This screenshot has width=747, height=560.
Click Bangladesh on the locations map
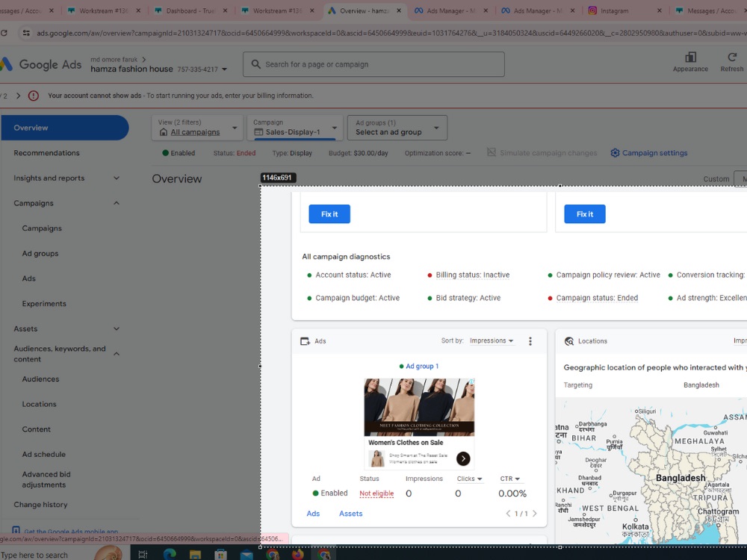tap(681, 478)
